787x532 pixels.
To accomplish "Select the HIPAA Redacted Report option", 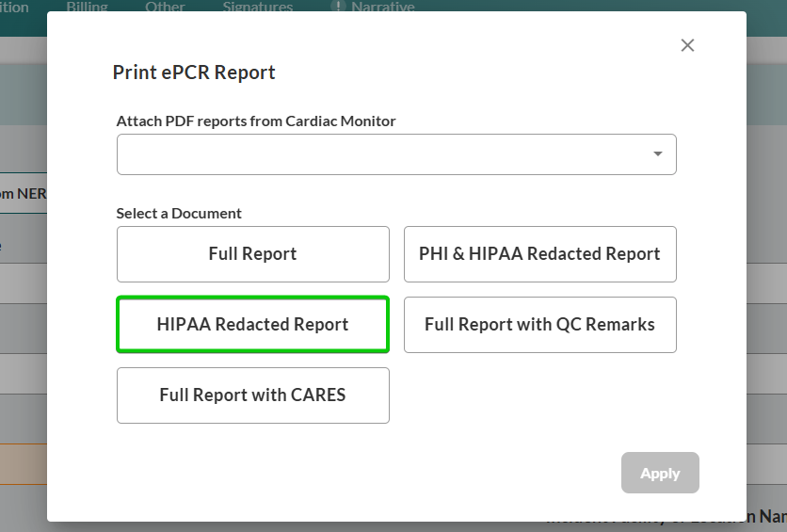I will click(252, 325).
